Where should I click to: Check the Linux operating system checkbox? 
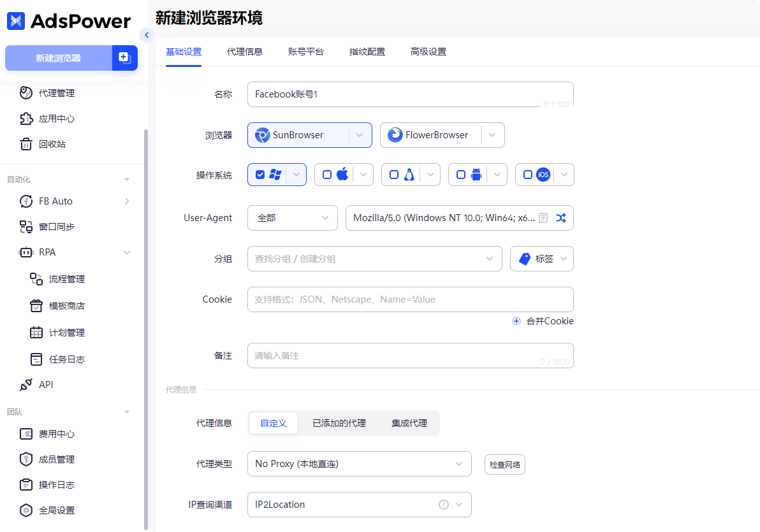[394, 175]
